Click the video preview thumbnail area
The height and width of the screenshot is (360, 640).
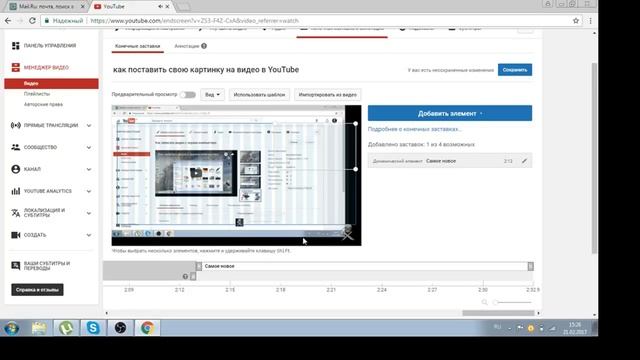pos(236,176)
